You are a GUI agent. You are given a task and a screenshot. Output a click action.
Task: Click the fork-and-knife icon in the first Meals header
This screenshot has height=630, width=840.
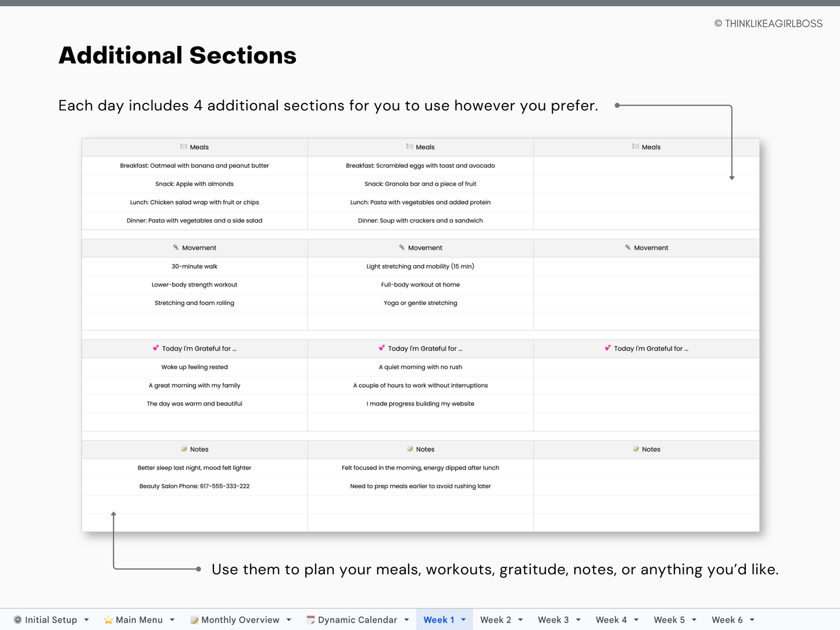tap(183, 147)
